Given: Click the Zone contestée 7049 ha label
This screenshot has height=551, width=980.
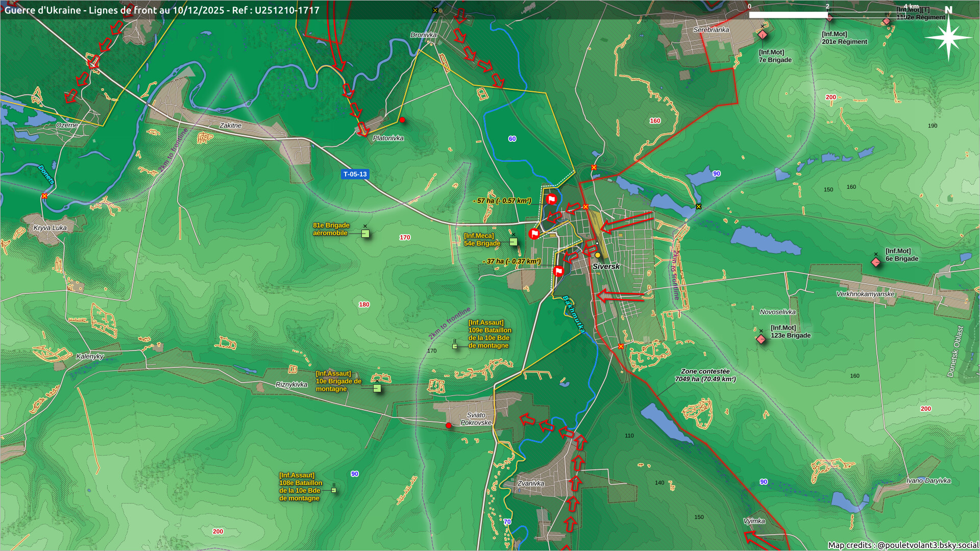Looking at the screenshot, I should (705, 375).
